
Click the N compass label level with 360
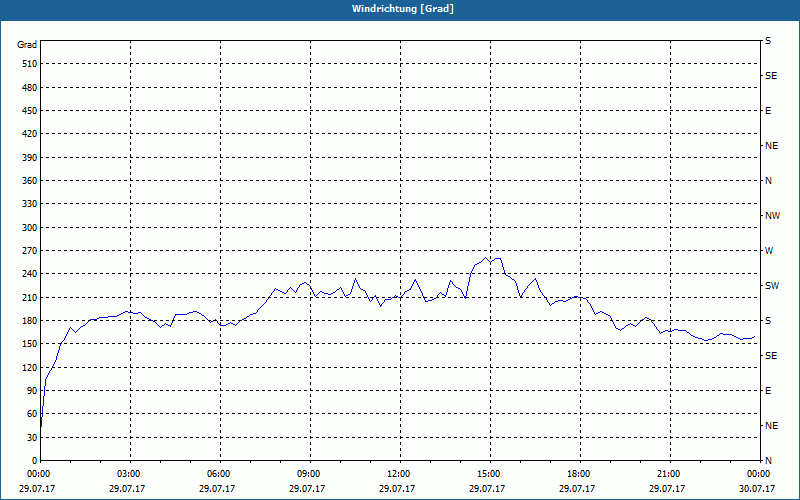tap(768, 181)
